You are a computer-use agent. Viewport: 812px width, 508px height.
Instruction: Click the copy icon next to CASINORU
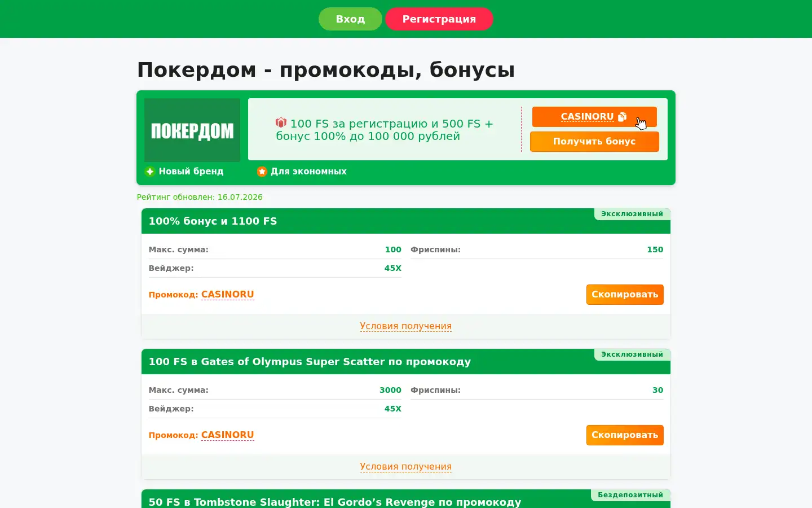(x=622, y=116)
